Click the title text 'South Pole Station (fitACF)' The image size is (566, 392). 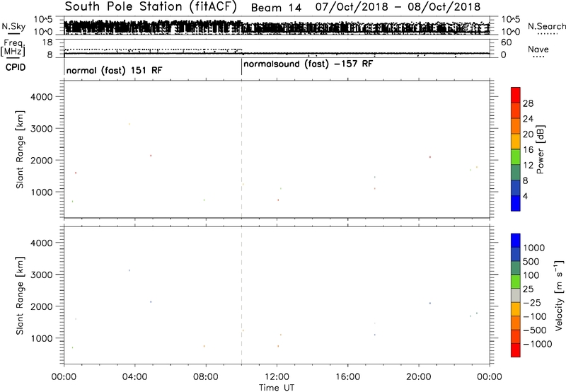151,7
